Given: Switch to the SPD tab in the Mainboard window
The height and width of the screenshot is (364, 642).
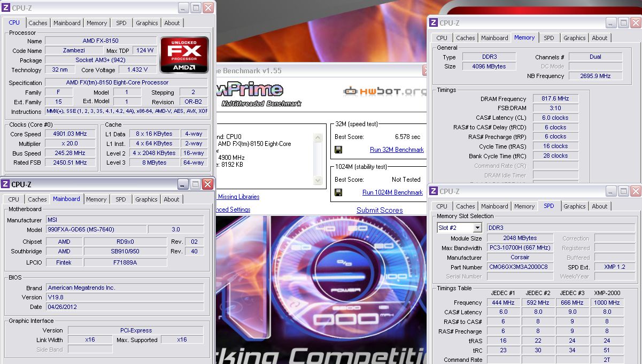Looking at the screenshot, I should coord(121,199).
